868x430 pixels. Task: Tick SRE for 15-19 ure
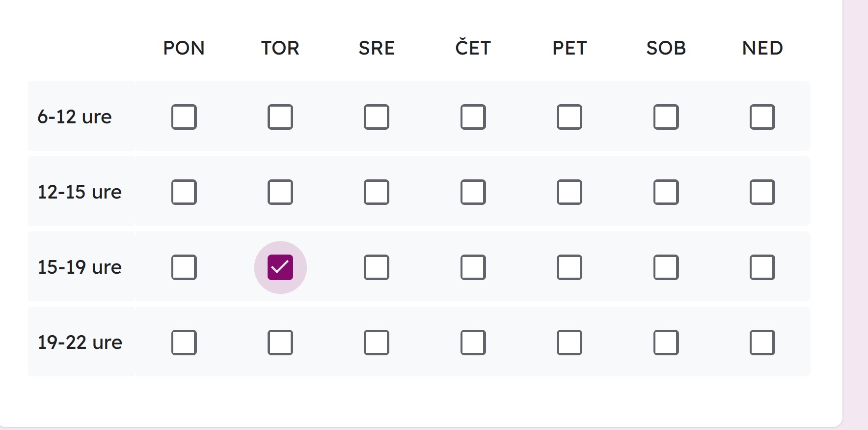tap(377, 267)
